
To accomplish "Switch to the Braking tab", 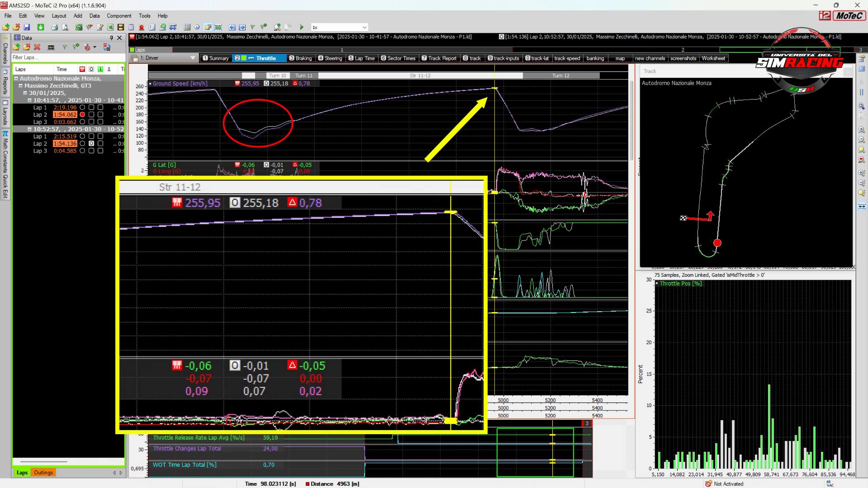I will click(300, 58).
